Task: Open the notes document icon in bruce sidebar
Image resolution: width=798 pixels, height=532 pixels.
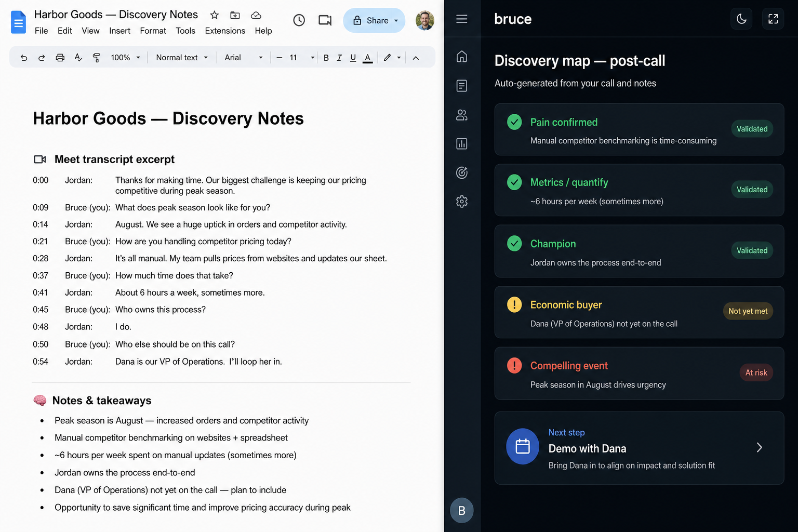Action: tap(462, 86)
